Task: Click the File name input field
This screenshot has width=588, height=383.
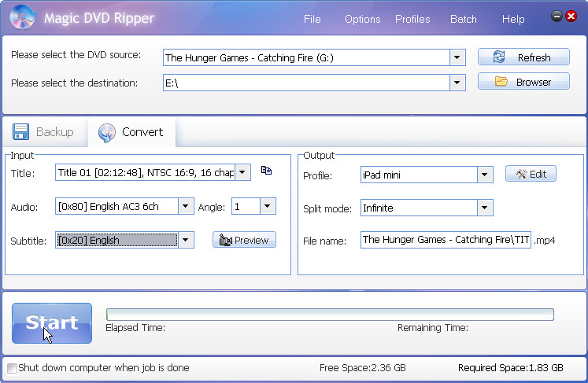Action: click(x=446, y=240)
